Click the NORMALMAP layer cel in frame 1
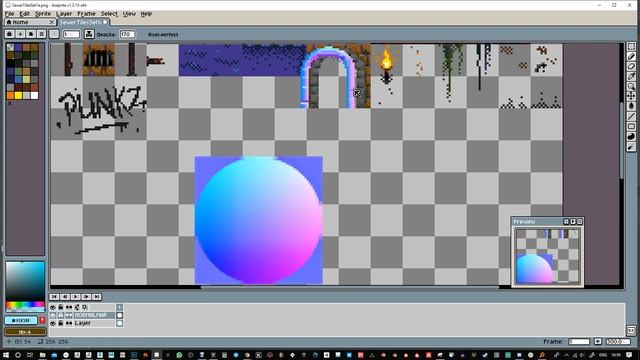The image size is (640, 360). pos(120,315)
